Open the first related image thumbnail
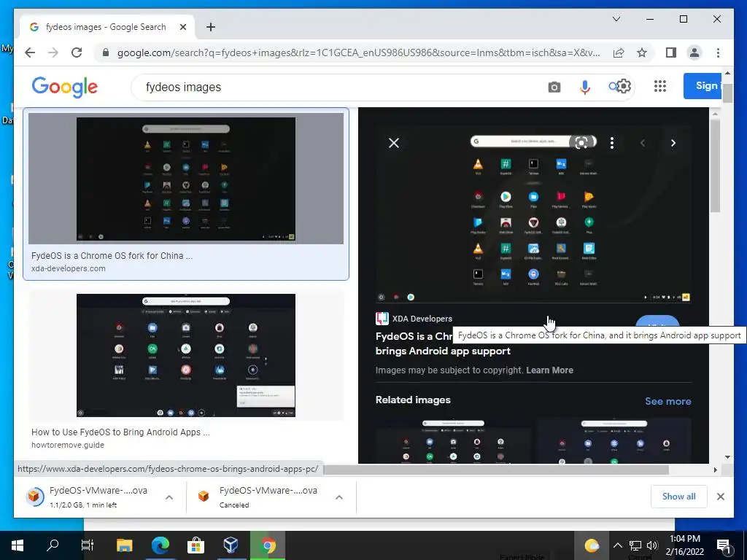This screenshot has height=560, width=747. pyautogui.click(x=453, y=441)
